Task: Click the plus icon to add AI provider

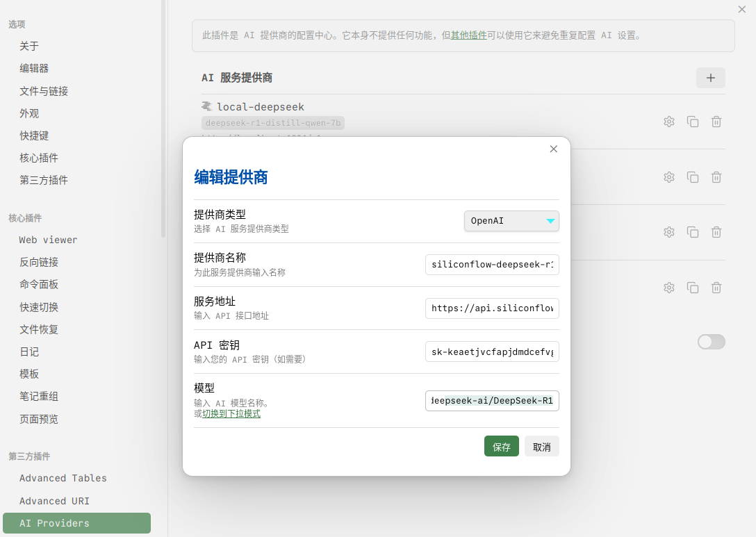Action: [x=710, y=78]
